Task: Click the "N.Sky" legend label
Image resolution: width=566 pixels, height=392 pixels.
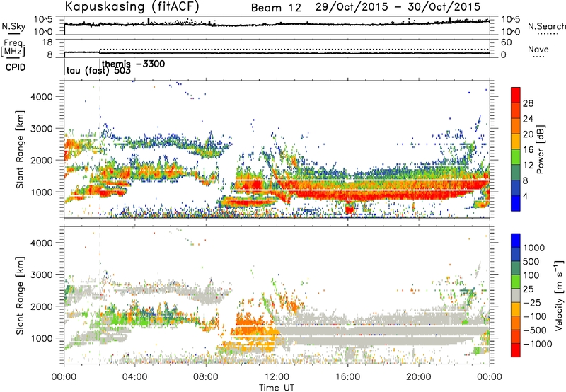Action: pyautogui.click(x=13, y=26)
